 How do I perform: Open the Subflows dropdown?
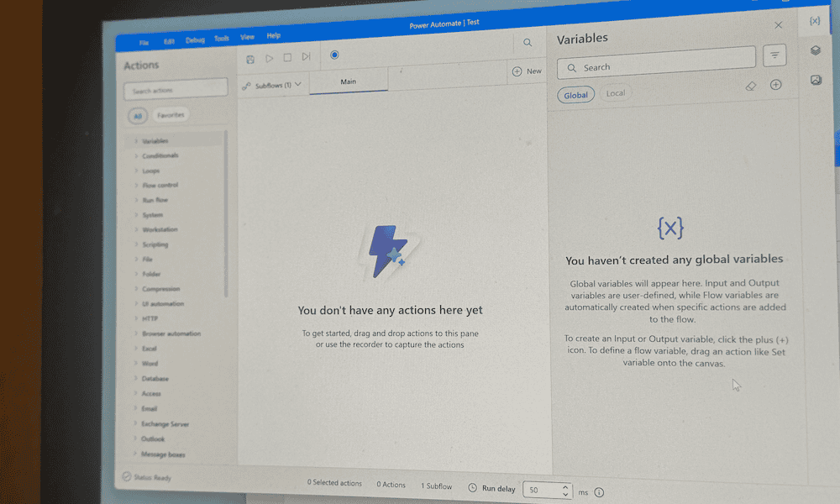click(x=272, y=85)
